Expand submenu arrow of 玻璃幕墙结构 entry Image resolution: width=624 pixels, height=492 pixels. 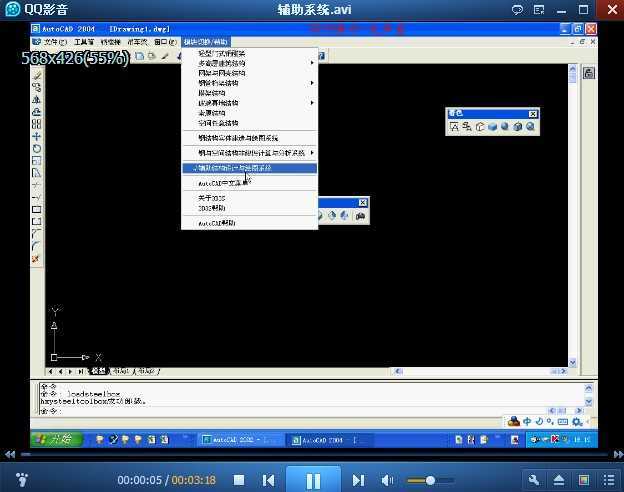[312, 103]
